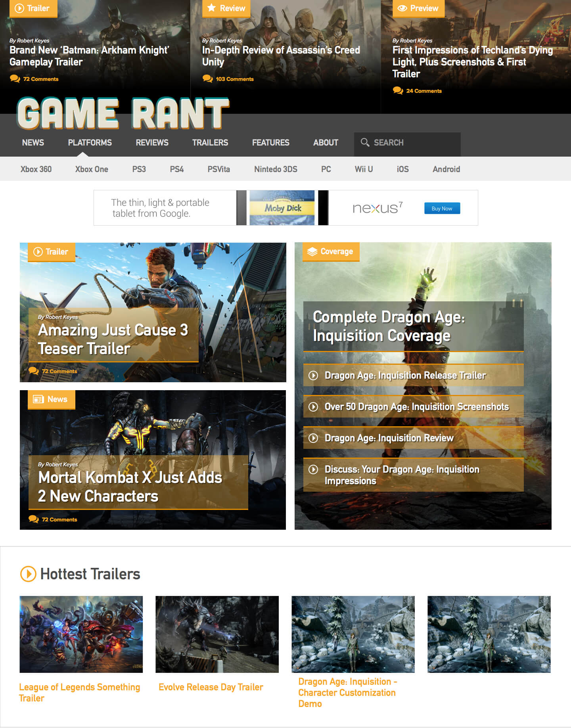The height and width of the screenshot is (728, 571).
Task: Open Complete Dragon Age: Inquisition Coverage heading
Action: click(389, 326)
